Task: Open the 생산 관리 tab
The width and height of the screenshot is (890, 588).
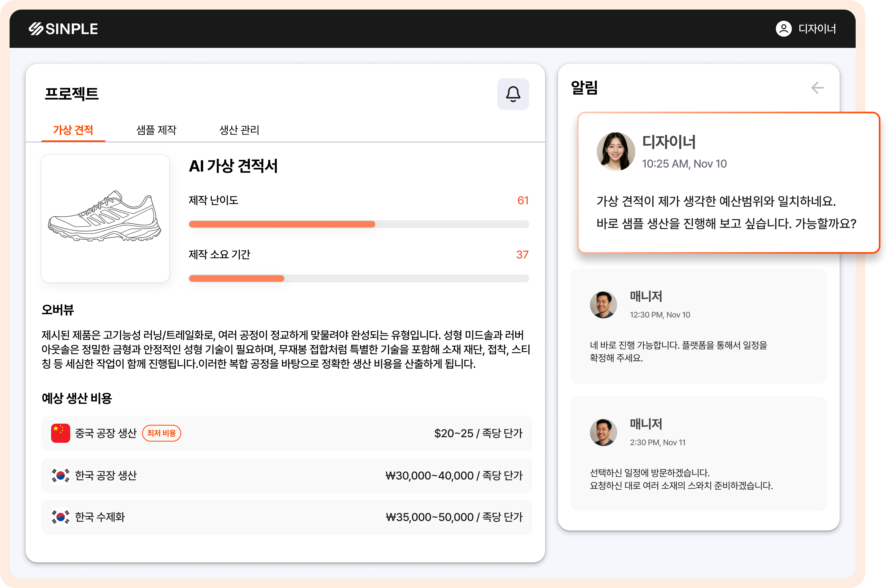Action: pos(239,130)
